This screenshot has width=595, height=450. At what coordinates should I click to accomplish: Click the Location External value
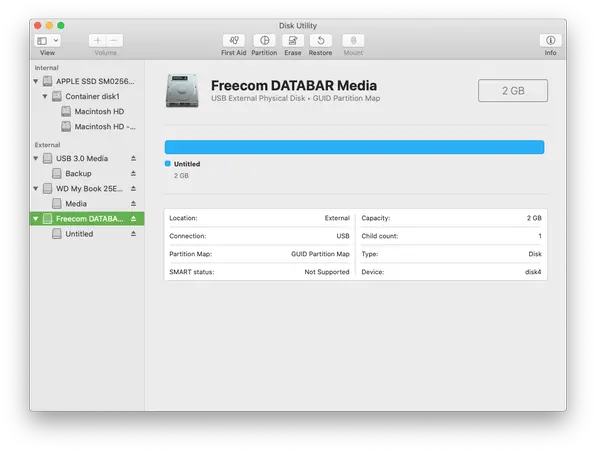pos(337,218)
